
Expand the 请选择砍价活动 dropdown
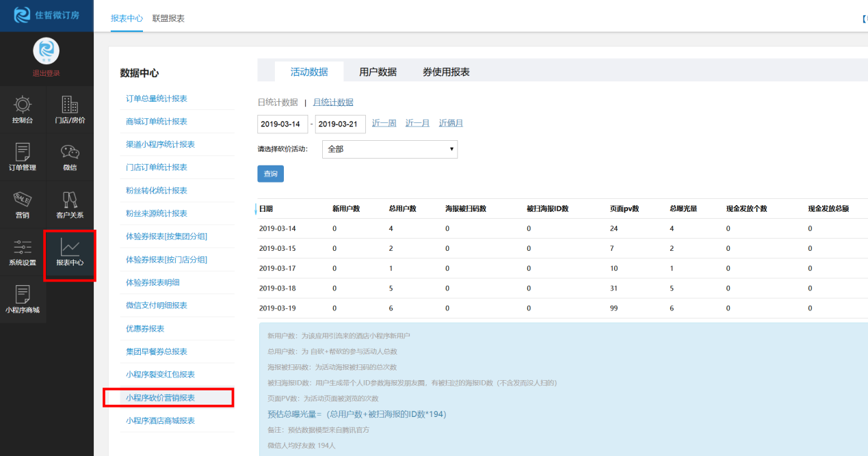(389, 149)
